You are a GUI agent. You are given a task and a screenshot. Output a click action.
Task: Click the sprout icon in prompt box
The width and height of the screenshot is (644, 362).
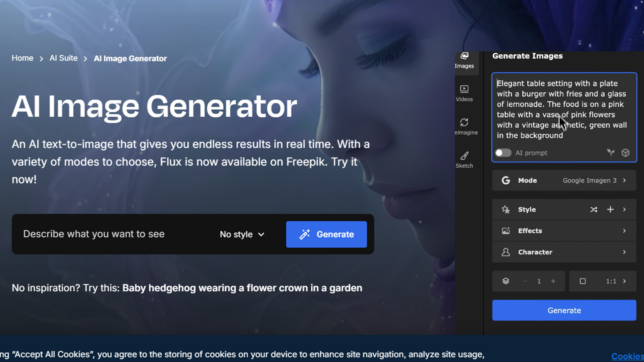tap(610, 153)
